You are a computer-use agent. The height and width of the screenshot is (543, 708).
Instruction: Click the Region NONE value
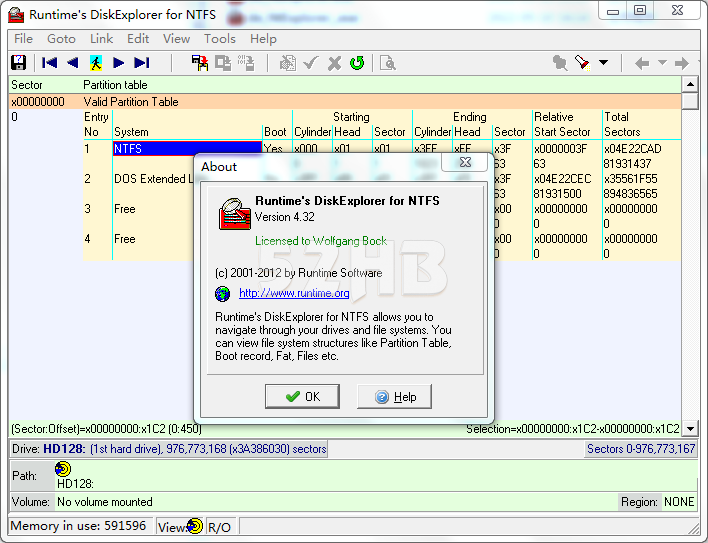679,502
